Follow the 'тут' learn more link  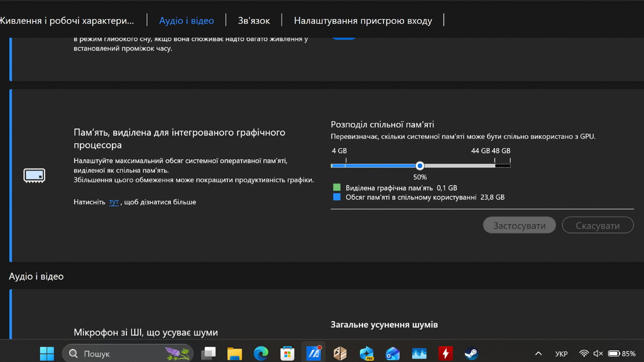[x=114, y=202]
